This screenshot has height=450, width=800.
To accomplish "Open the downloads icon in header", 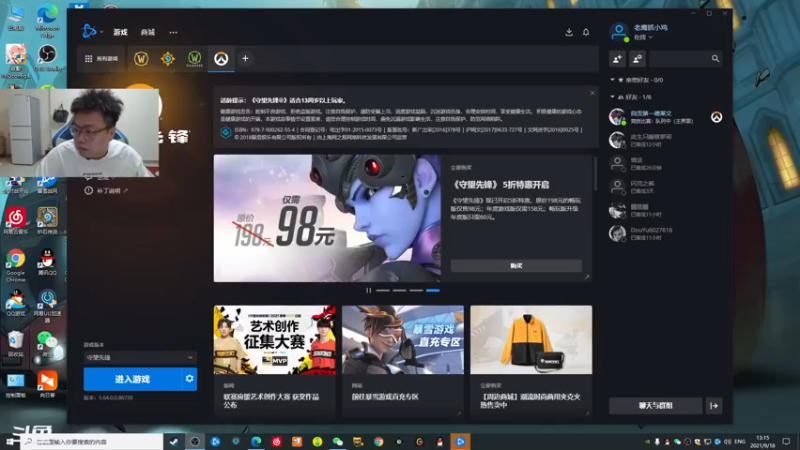I will [569, 32].
